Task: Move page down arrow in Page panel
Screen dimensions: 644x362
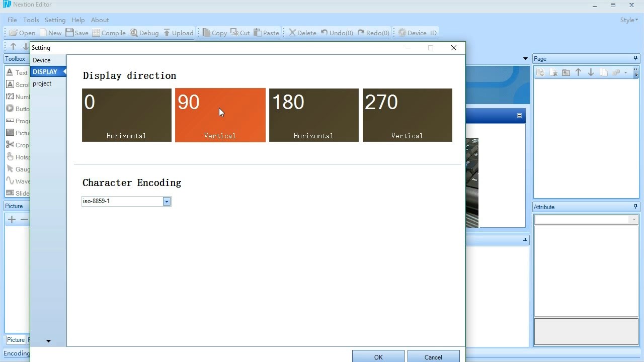Action: point(591,72)
